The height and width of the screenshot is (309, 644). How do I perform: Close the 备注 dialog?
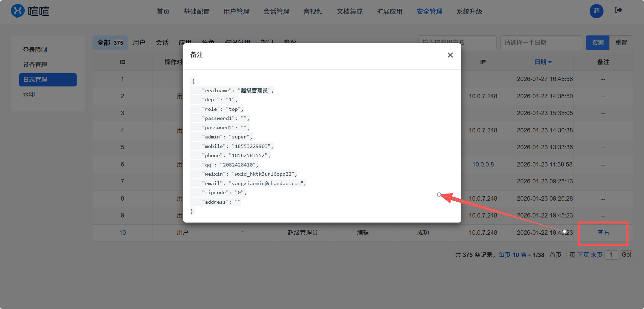coord(450,55)
